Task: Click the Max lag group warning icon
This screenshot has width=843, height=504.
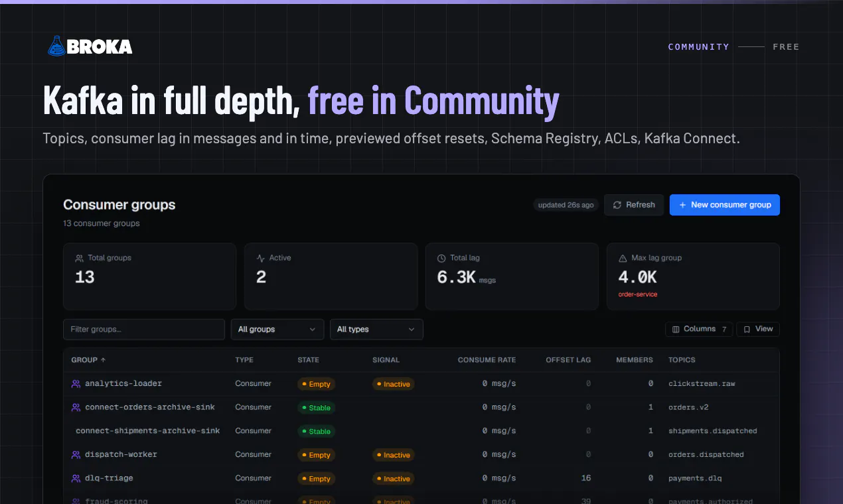Action: pyautogui.click(x=623, y=258)
